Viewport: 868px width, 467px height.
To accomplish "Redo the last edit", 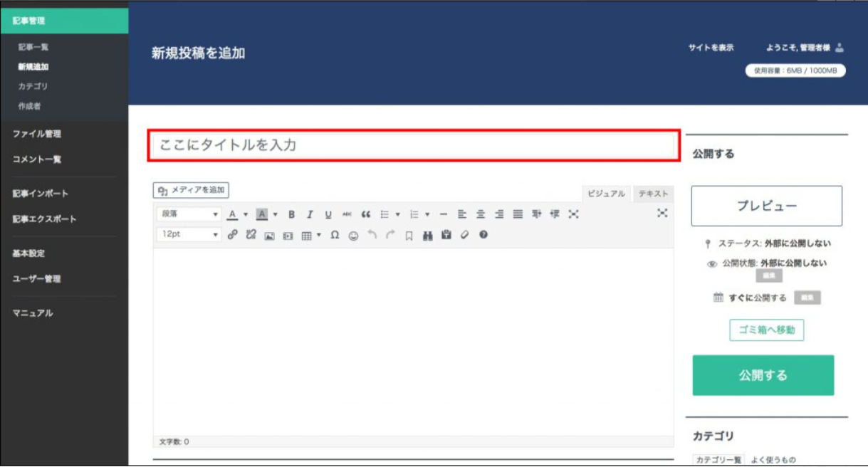I will (x=390, y=235).
